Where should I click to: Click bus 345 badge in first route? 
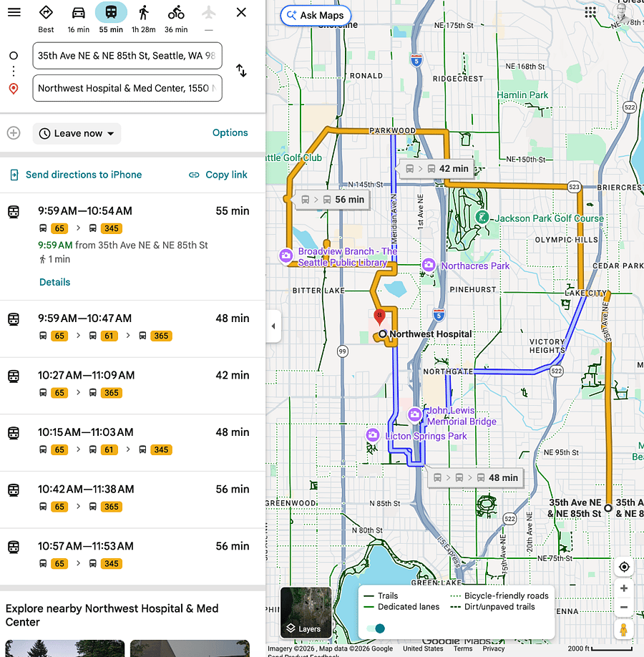coord(112,228)
